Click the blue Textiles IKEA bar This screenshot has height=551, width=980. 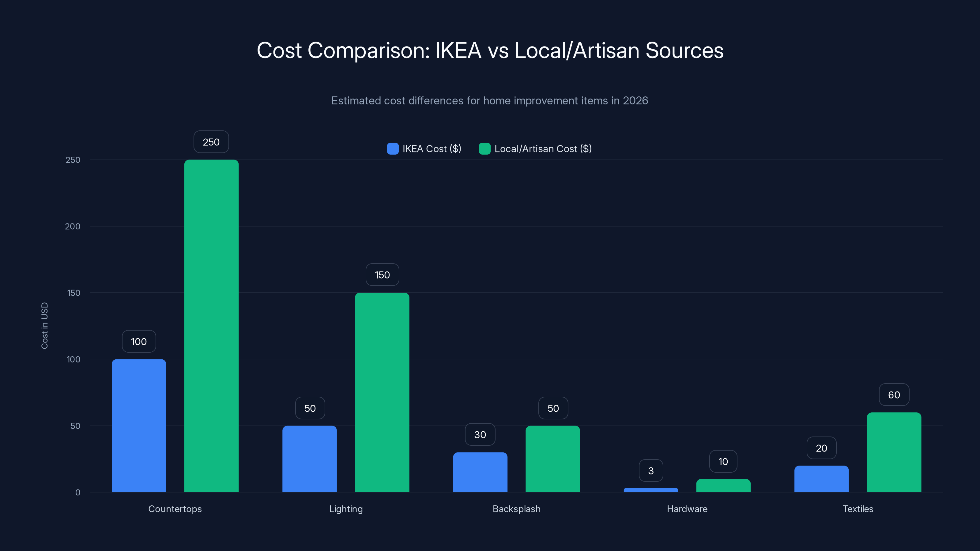click(x=822, y=479)
